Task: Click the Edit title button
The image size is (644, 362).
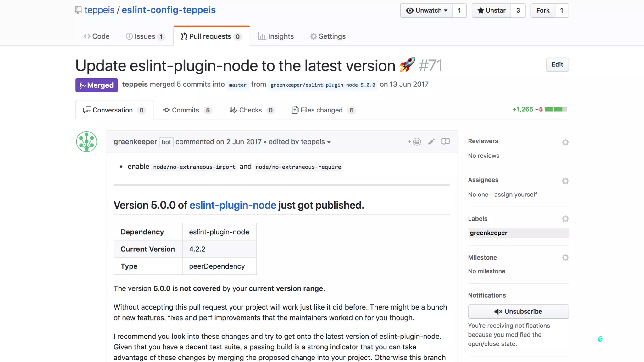Action: click(557, 64)
